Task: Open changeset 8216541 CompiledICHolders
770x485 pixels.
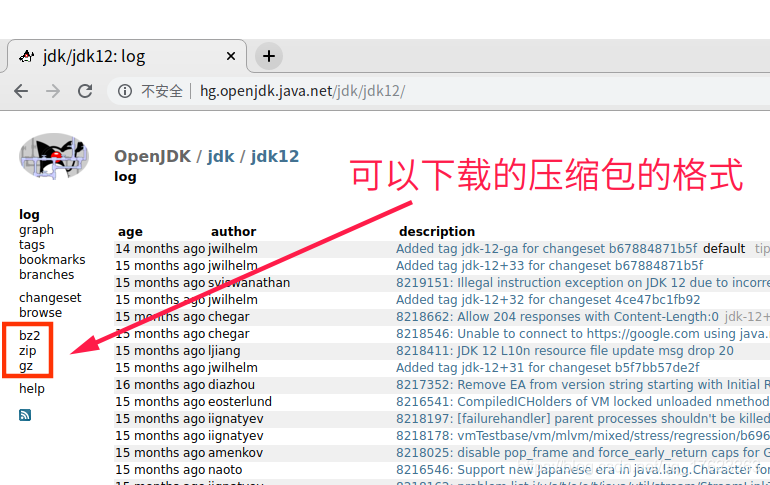Action: tap(583, 402)
